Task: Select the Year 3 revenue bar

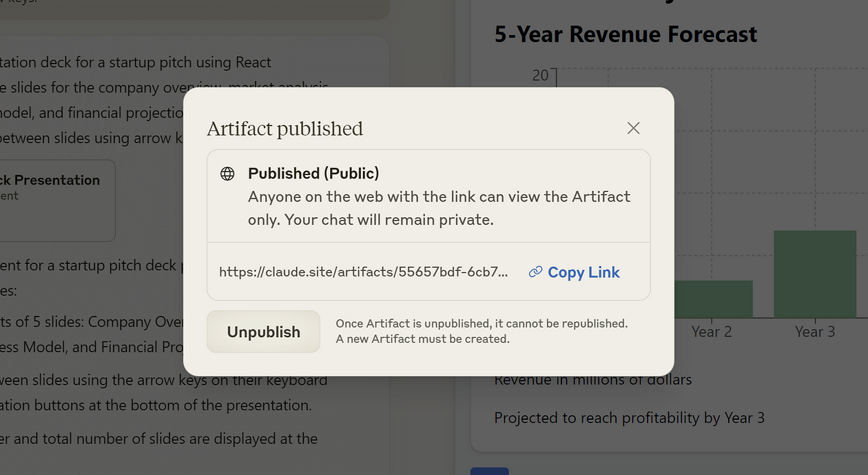Action: (x=815, y=274)
